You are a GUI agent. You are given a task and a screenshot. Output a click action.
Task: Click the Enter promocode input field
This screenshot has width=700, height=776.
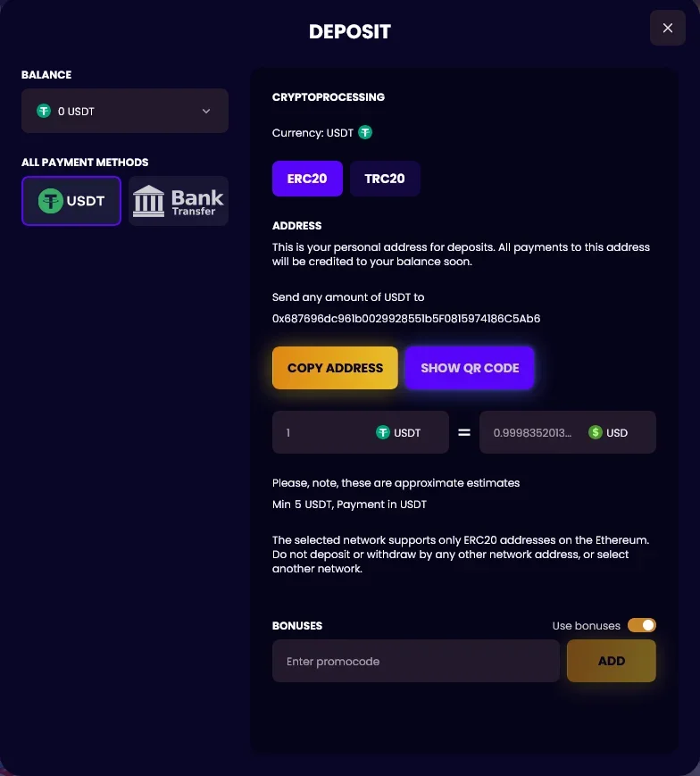coord(416,662)
